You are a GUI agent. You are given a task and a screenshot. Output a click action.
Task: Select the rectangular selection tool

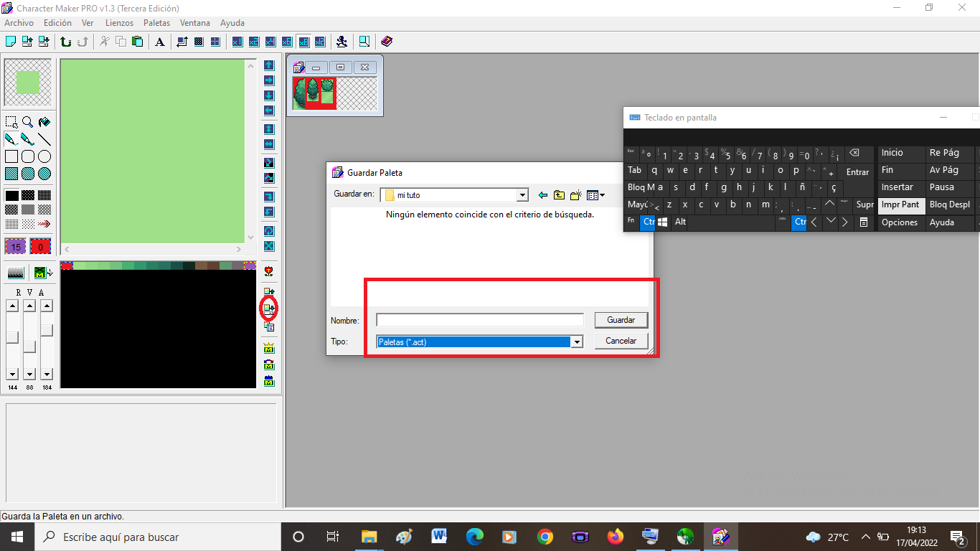(x=11, y=122)
